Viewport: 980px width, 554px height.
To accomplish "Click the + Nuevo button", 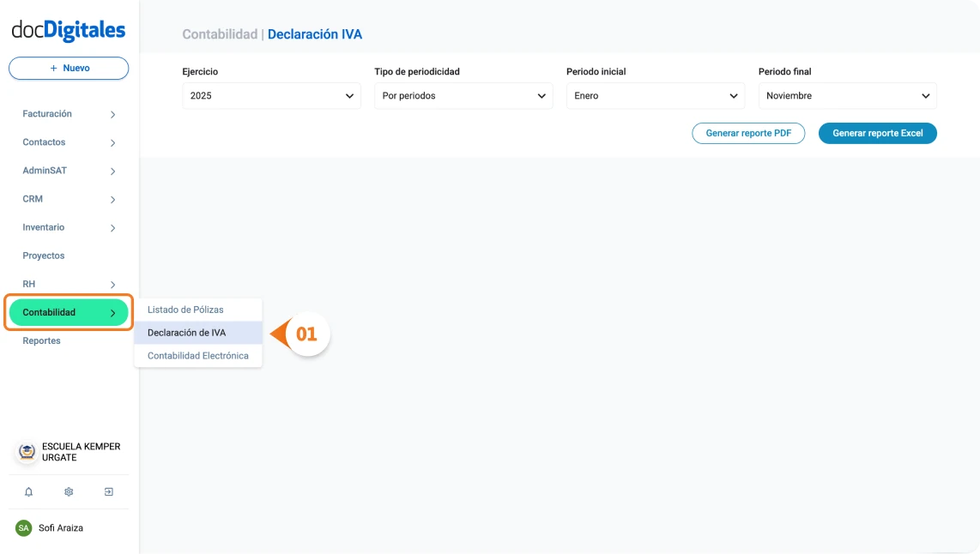I will point(68,68).
